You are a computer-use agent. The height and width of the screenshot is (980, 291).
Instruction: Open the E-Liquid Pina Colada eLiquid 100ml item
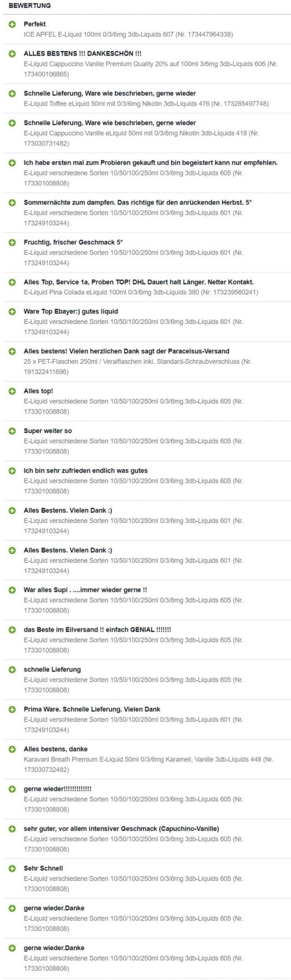click(x=141, y=292)
